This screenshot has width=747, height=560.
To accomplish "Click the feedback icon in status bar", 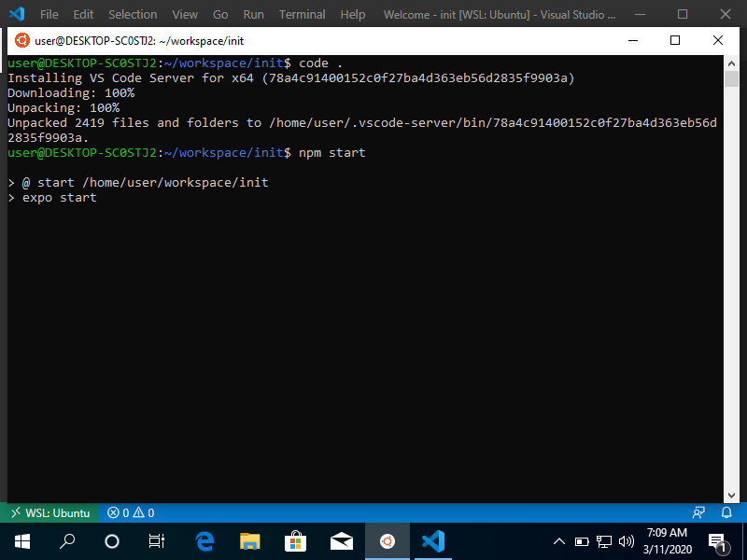I will (x=698, y=512).
